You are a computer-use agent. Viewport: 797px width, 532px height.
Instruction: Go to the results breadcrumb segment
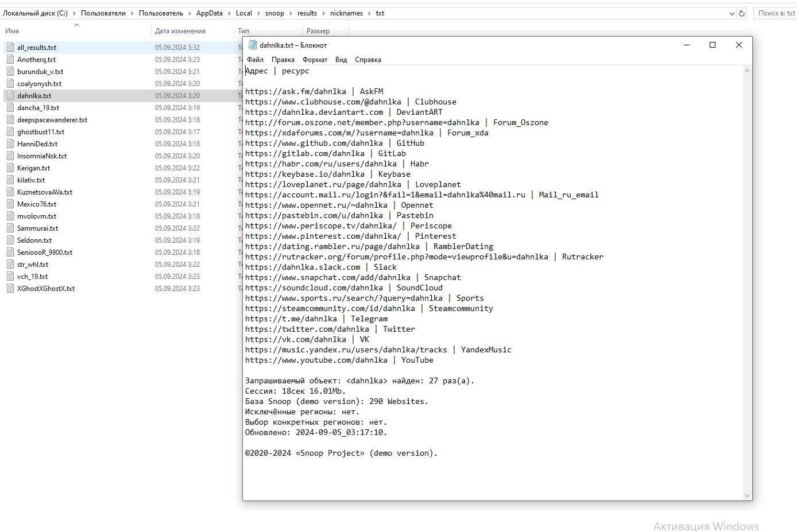[307, 13]
